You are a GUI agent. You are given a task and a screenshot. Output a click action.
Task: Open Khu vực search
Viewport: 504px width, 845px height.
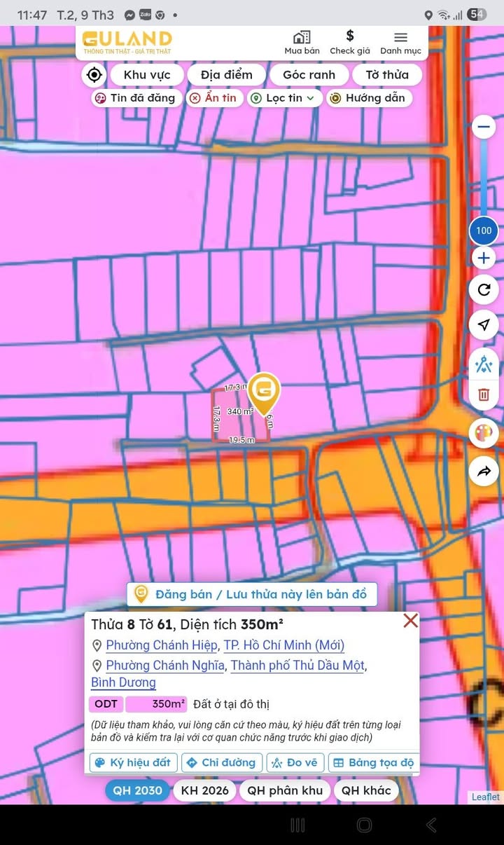pos(147,75)
